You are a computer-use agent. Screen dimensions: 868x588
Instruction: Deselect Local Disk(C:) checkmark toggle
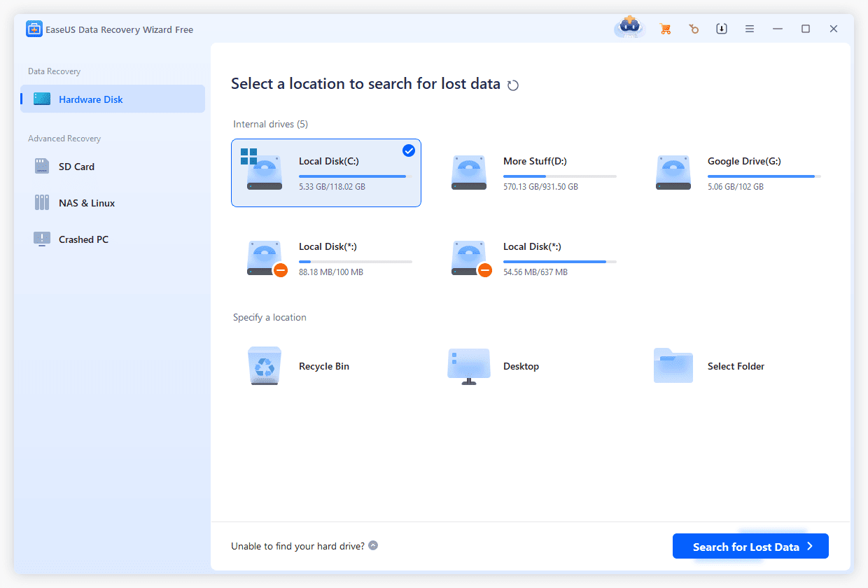click(409, 150)
